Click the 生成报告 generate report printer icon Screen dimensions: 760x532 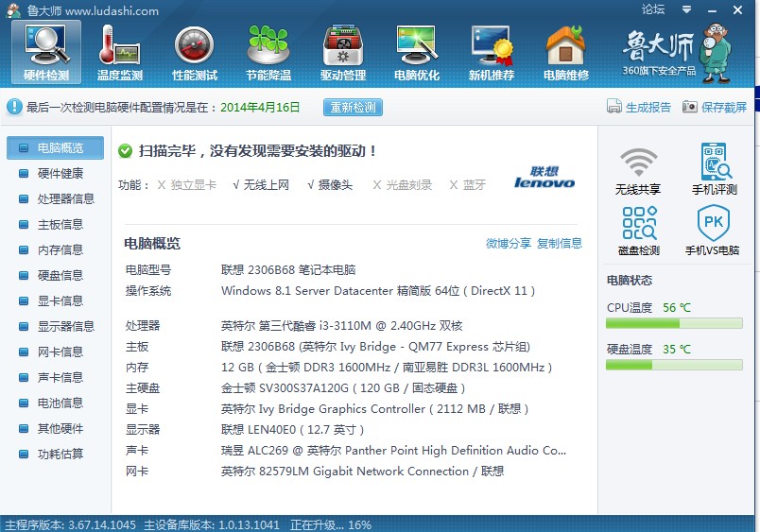614,106
